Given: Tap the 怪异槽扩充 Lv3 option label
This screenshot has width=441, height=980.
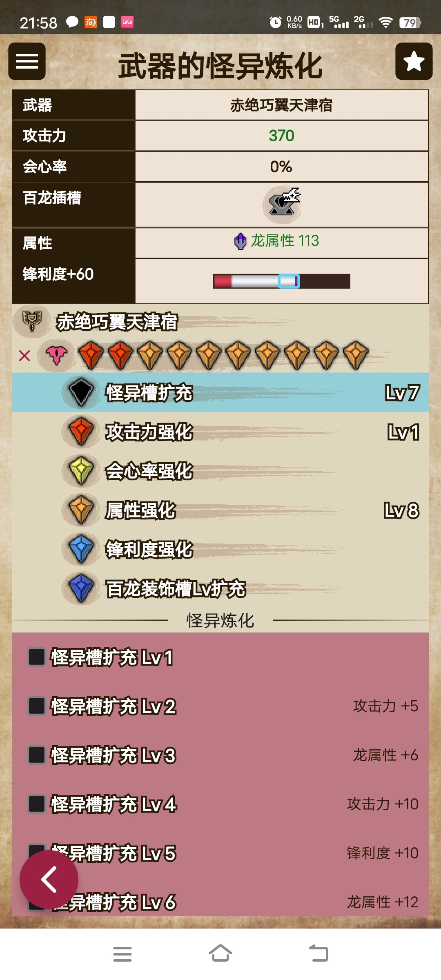Looking at the screenshot, I should (x=113, y=755).
